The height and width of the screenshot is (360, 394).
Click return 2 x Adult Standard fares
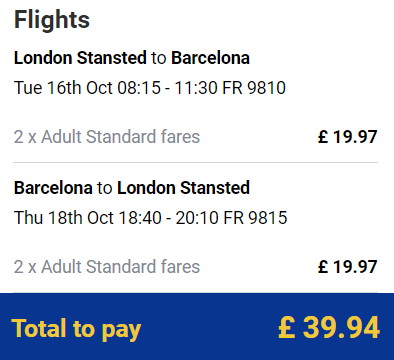107,267
